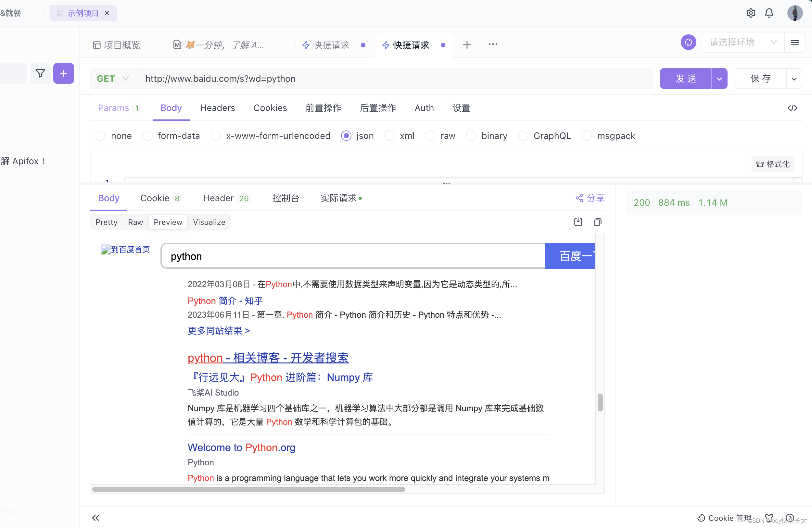Screen dimensions: 812x527
Task: Open the more tabs ellipsis menu
Action: (493, 44)
